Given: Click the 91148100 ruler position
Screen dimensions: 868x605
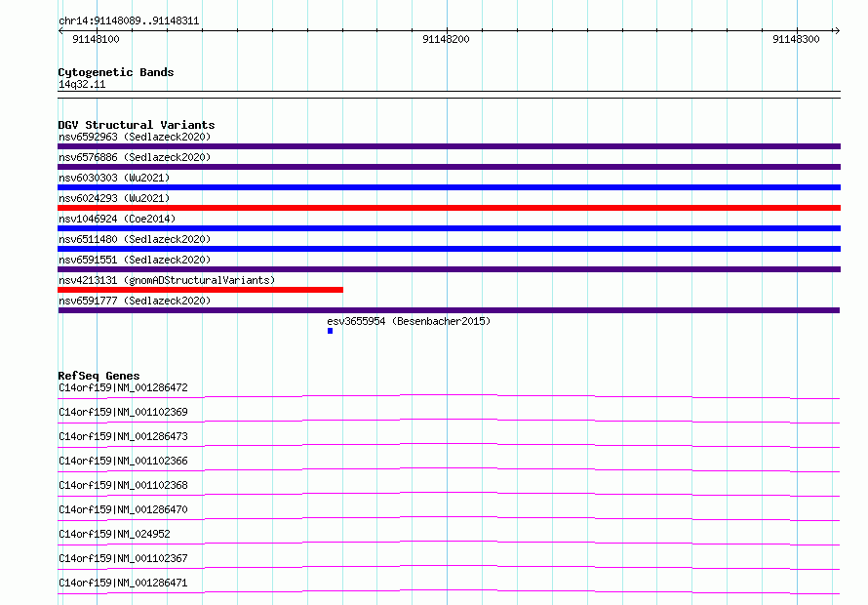Looking at the screenshot, I should click(x=96, y=39).
